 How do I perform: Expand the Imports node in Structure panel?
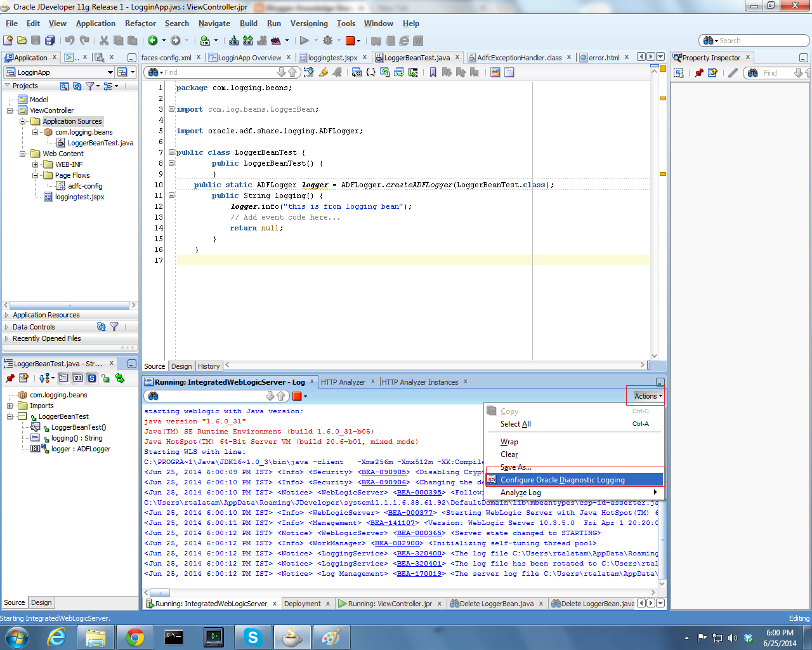pyautogui.click(x=10, y=406)
